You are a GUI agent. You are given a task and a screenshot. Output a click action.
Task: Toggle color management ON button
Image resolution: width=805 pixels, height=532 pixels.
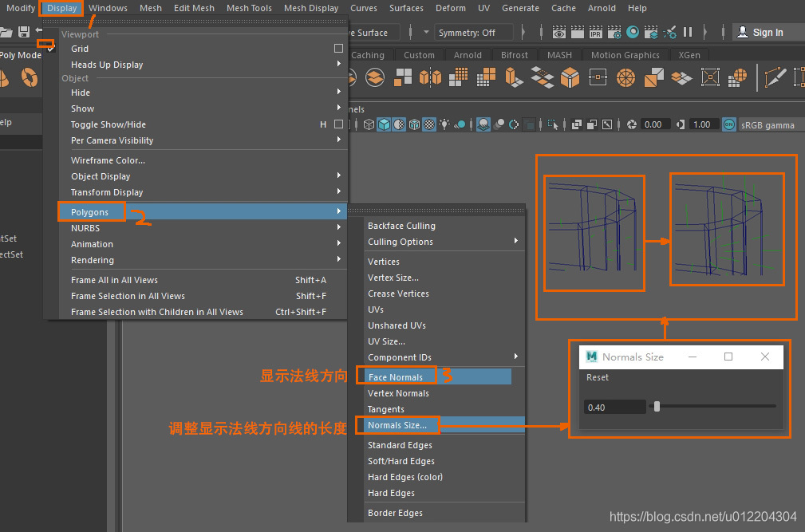[x=729, y=124]
